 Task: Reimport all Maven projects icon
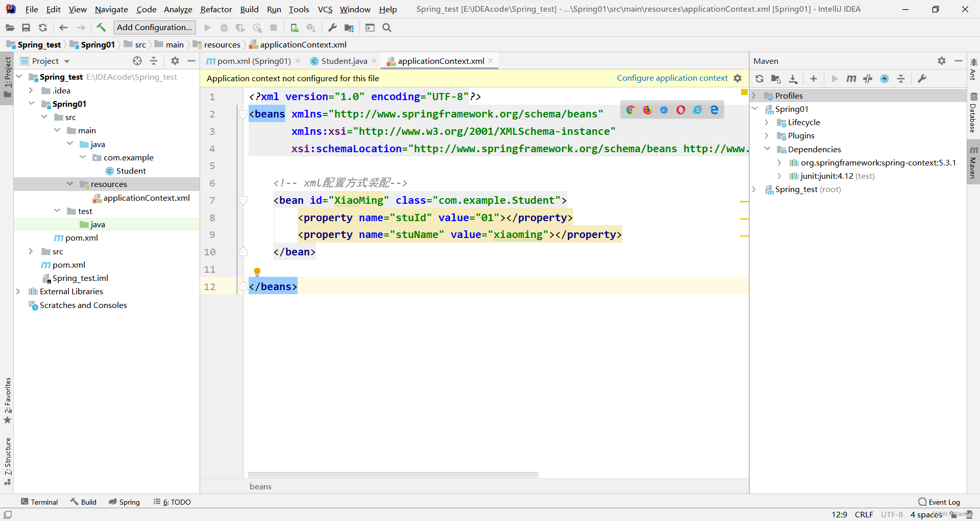click(759, 79)
